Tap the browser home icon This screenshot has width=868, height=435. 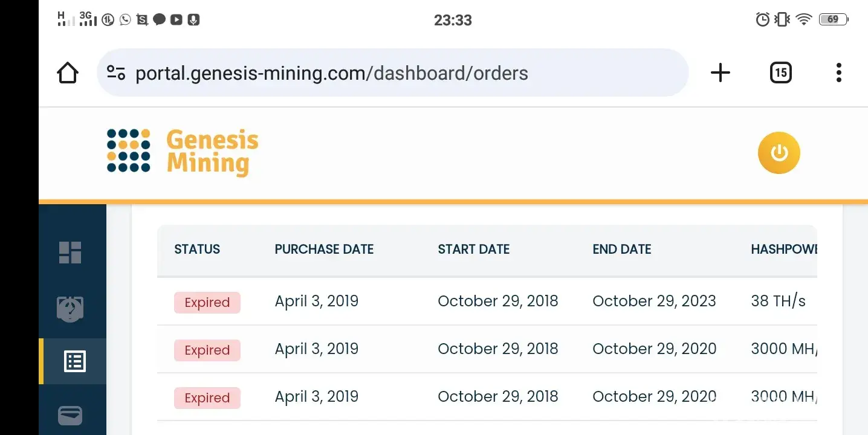coord(68,73)
